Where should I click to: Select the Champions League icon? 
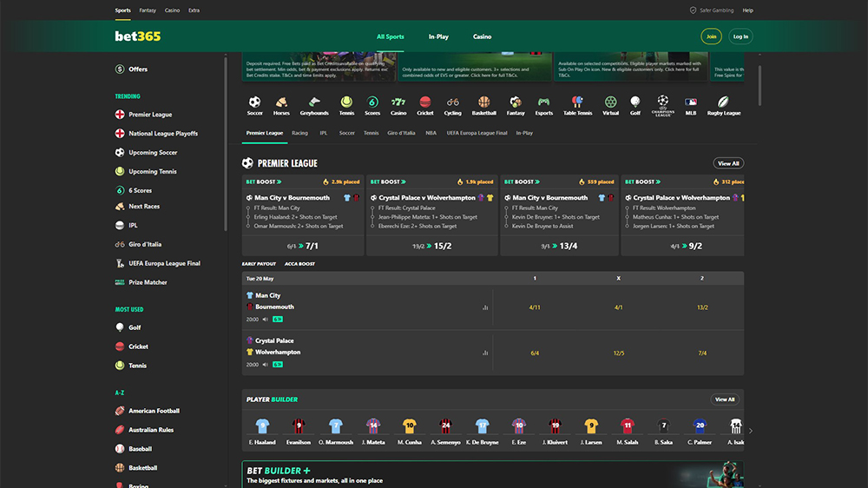point(662,105)
